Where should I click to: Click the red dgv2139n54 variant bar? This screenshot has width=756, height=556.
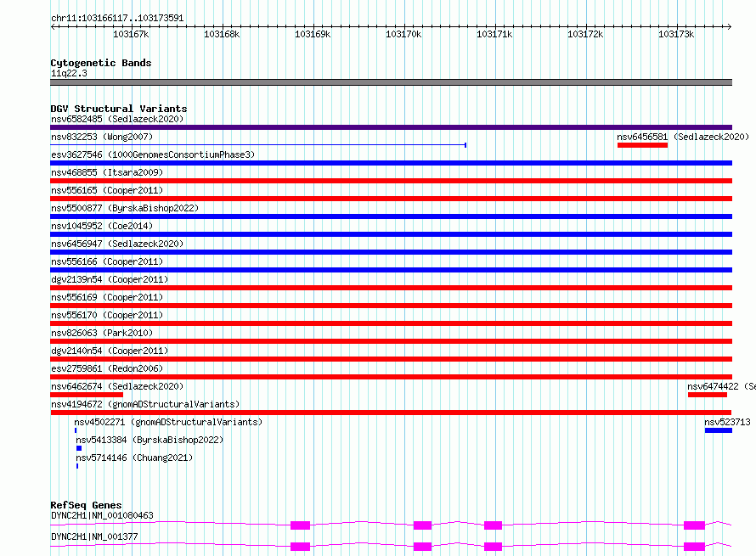391,288
